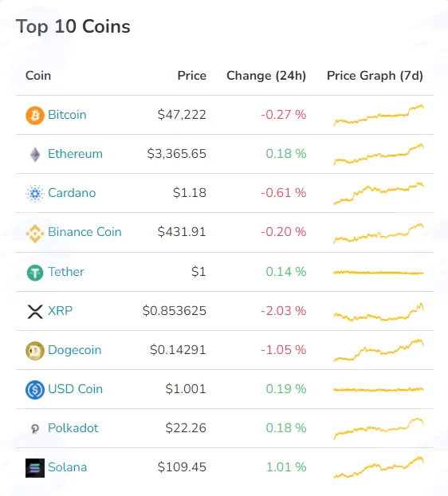Click the green Tether icon

[x=35, y=273]
